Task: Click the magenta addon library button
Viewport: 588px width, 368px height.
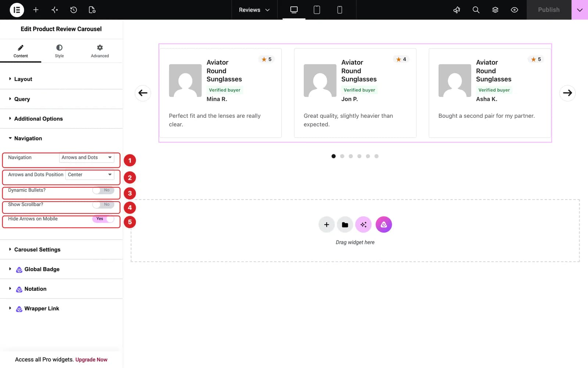Action: [x=384, y=224]
